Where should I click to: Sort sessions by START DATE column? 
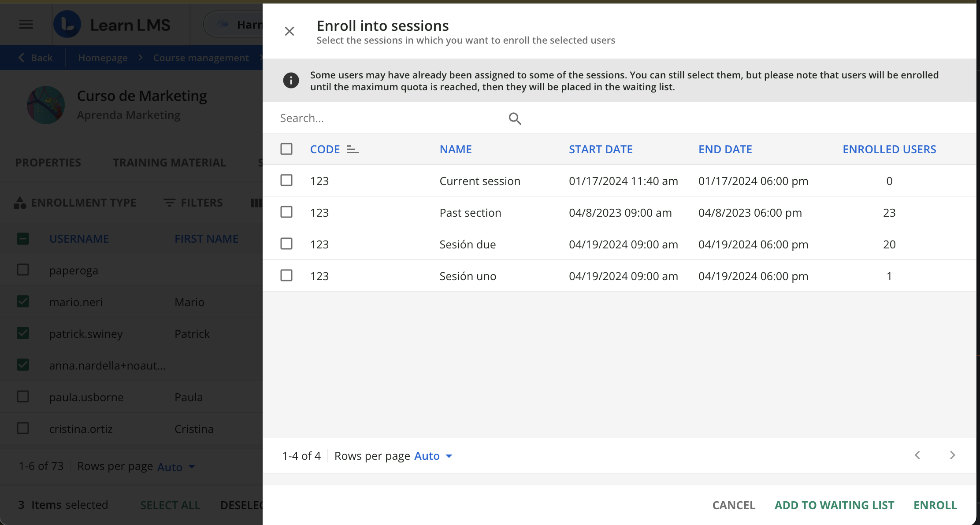[600, 150]
